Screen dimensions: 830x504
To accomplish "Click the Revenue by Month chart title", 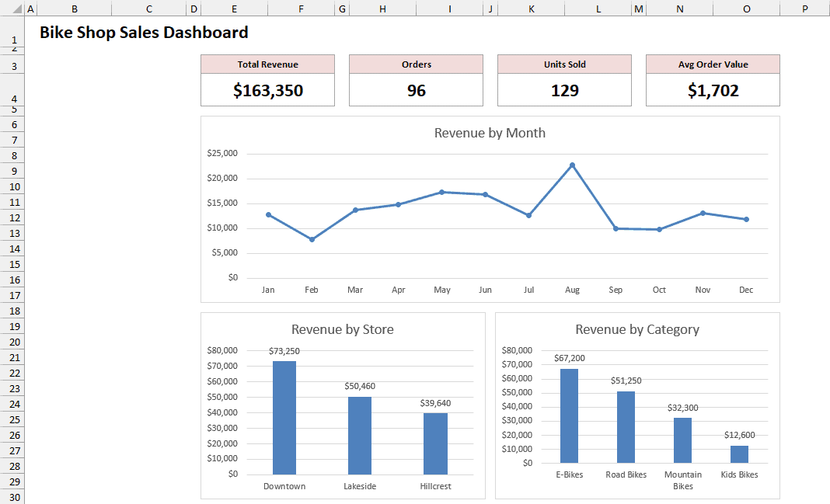I will click(490, 133).
